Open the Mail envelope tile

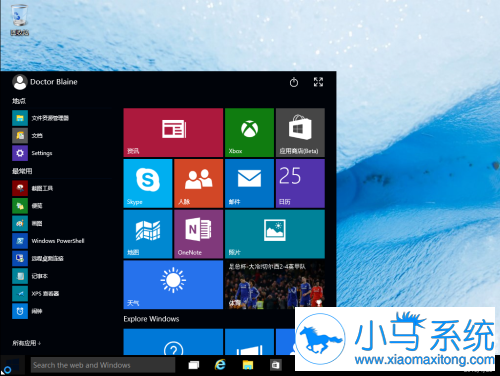249,183
